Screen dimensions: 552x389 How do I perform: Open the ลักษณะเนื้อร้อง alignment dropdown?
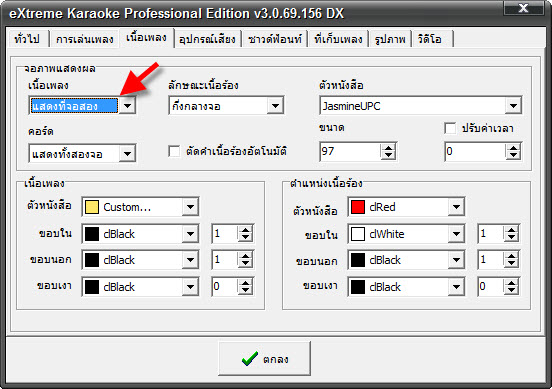click(x=275, y=106)
